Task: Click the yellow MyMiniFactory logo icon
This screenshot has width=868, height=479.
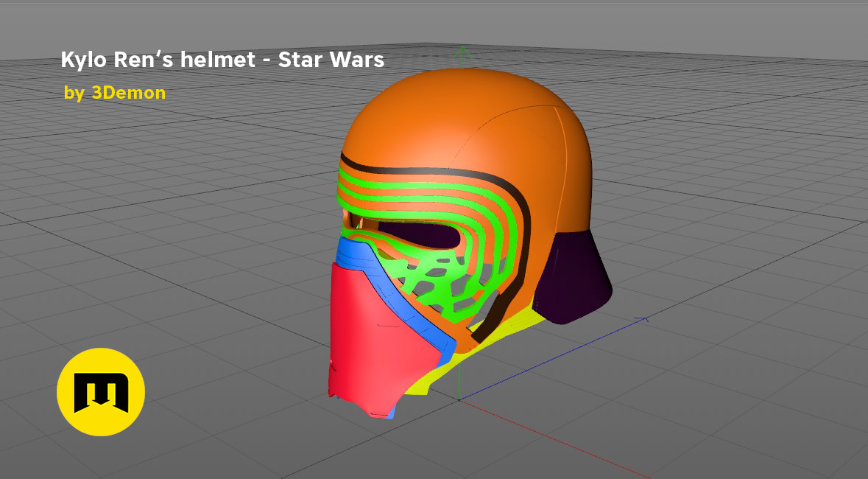Action: point(101,392)
